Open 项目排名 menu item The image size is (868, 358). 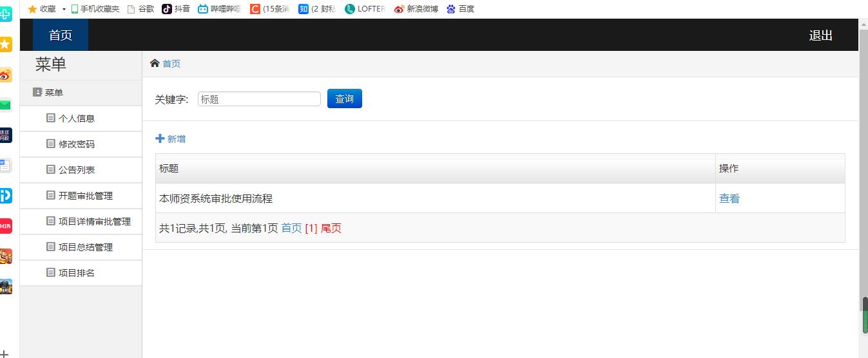point(81,273)
